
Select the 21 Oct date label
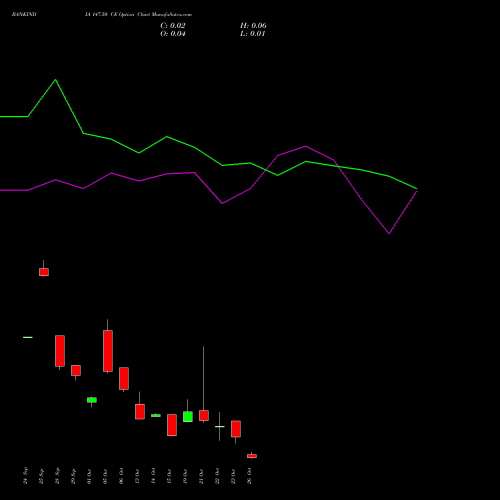(x=202, y=476)
